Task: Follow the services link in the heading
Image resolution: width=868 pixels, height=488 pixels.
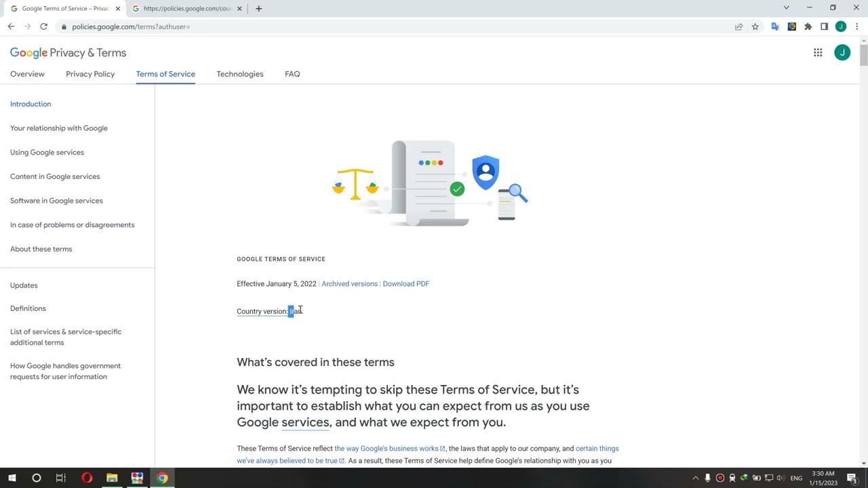Action: [305, 422]
